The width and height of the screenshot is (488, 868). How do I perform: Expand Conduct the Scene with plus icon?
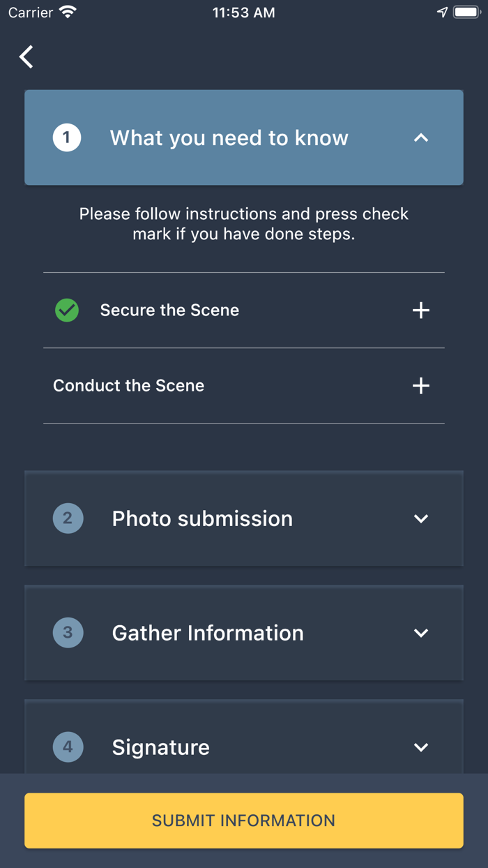pyautogui.click(x=421, y=386)
